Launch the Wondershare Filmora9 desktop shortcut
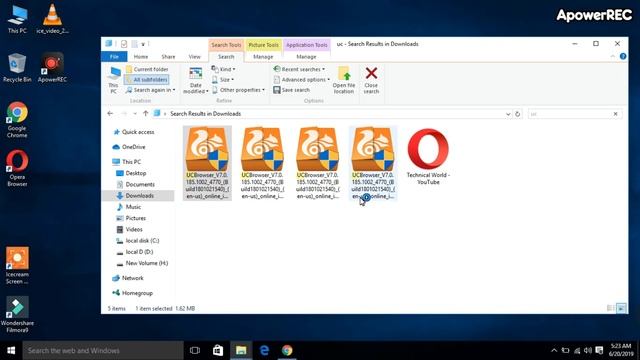Image resolution: width=640 pixels, height=360 pixels. tap(17, 314)
